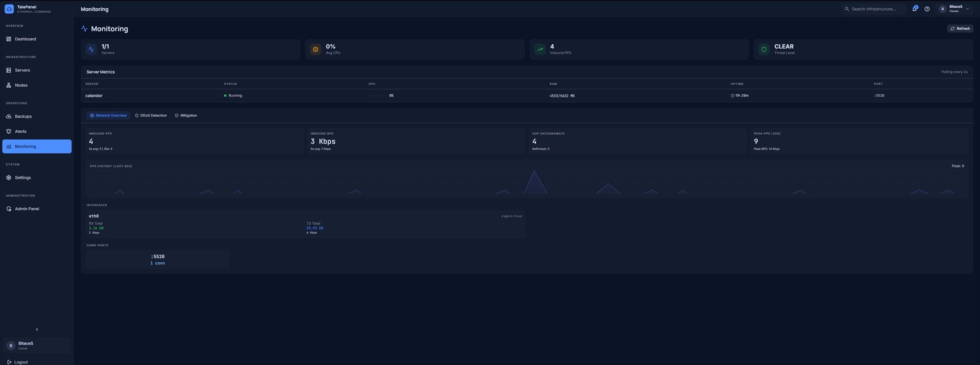Open Servers page in sidebar
Image resolution: width=980 pixels, height=365 pixels.
click(37, 70)
